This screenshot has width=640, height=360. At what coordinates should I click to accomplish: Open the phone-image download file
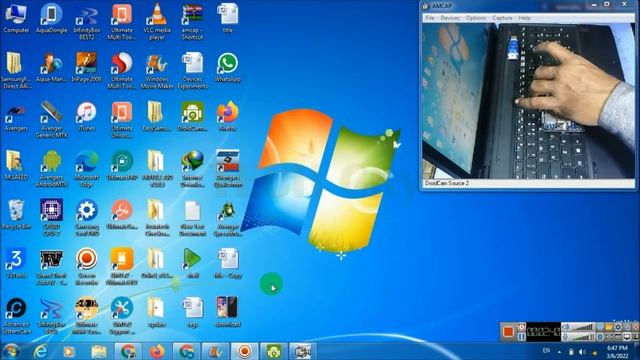coord(228,312)
